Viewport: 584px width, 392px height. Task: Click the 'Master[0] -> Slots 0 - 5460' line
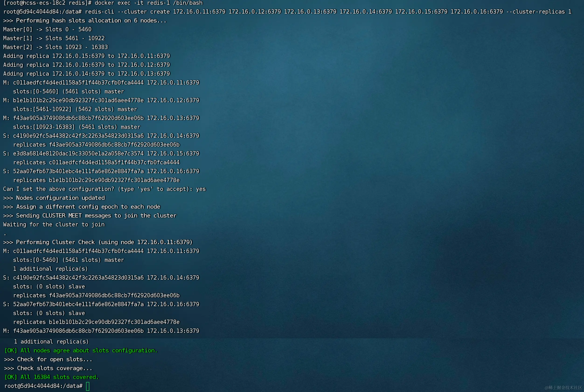48,29
